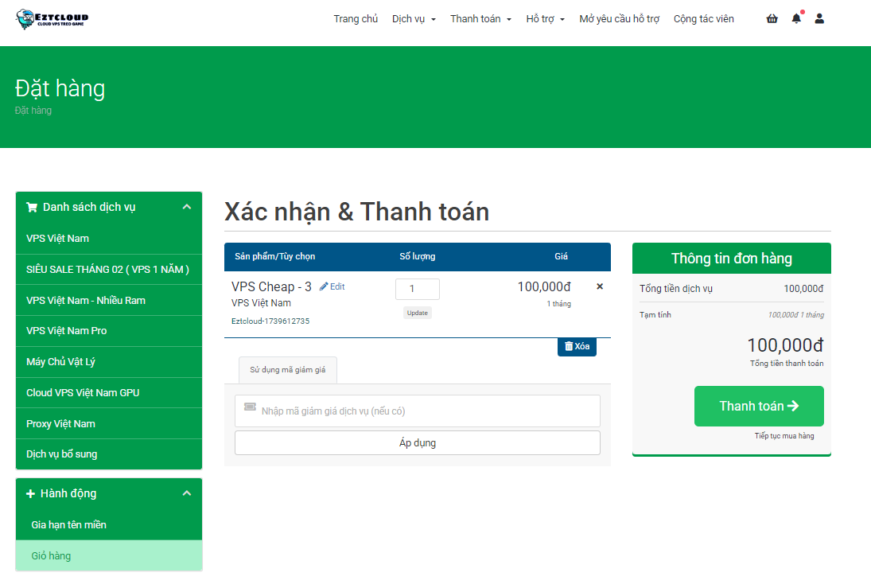
Task: Open Proxy Việt Nam in sidebar
Action: (60, 423)
